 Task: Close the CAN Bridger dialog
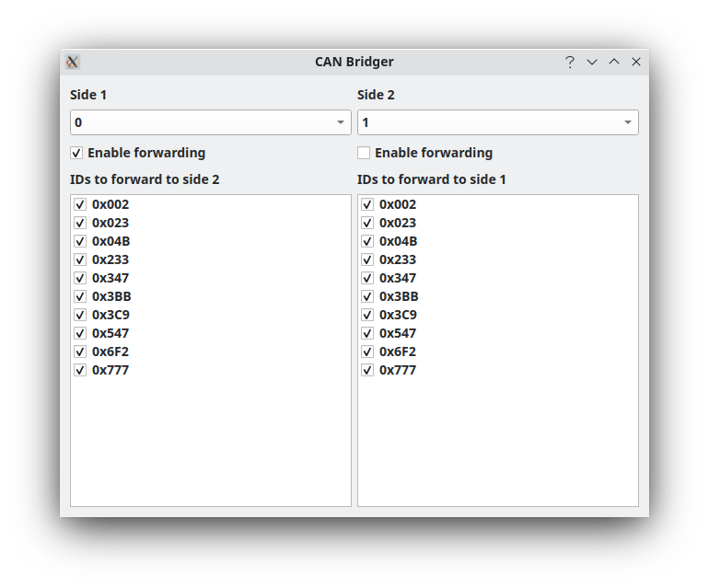point(635,62)
